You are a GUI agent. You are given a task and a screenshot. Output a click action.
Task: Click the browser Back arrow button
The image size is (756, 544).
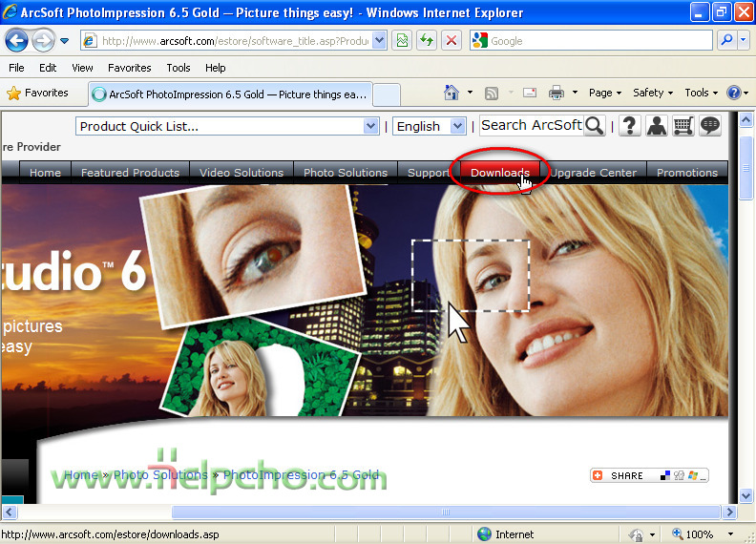point(16,41)
